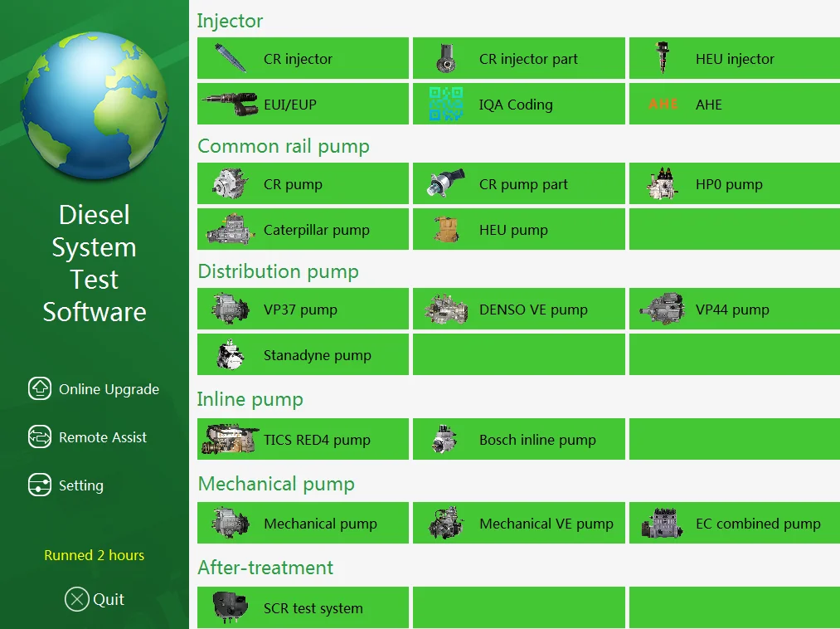Click the Stanadyne pump icon
Image resolution: width=840 pixels, height=629 pixels.
[x=231, y=354]
